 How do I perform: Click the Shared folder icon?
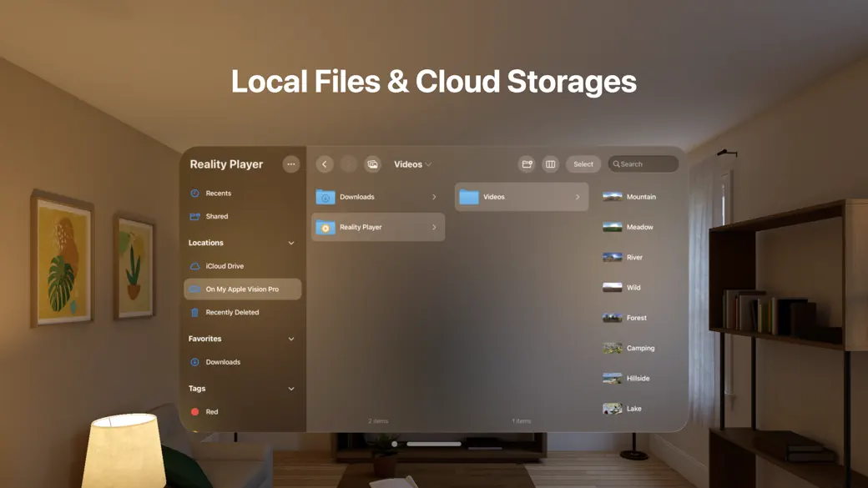[x=194, y=216]
